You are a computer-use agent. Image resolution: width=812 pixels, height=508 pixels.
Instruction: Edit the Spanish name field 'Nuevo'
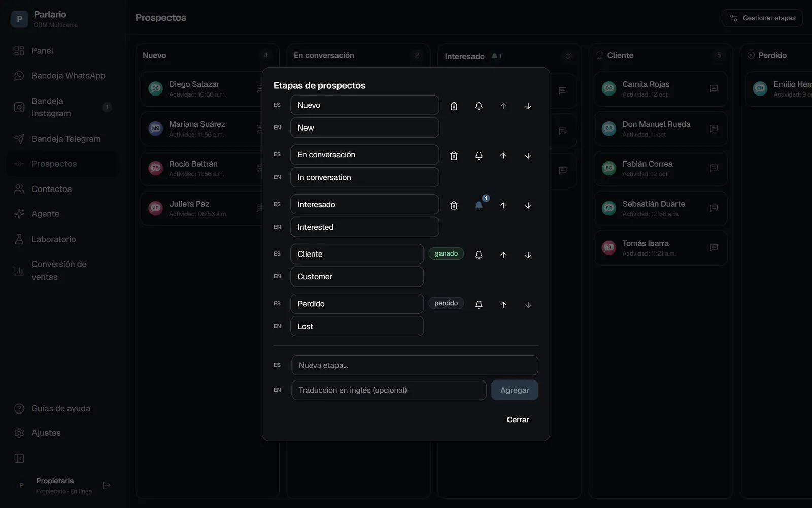pos(364,105)
